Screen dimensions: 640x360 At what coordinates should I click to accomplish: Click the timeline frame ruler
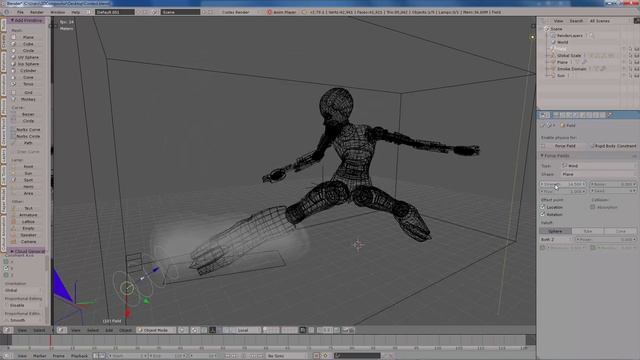tap(268, 348)
